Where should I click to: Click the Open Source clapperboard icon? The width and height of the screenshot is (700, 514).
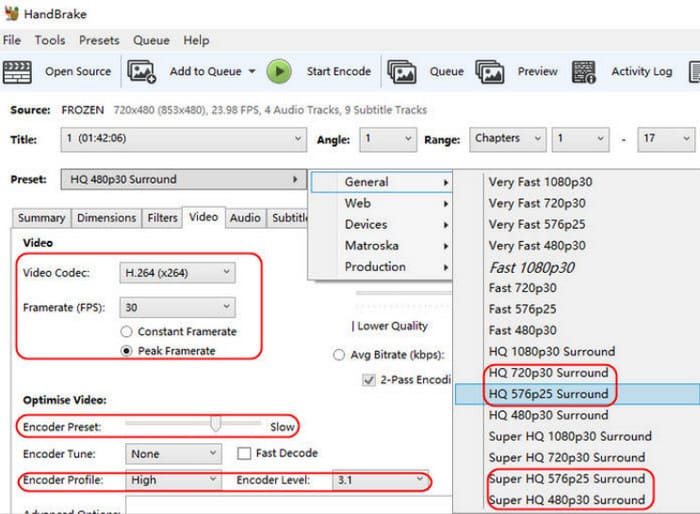coord(17,72)
